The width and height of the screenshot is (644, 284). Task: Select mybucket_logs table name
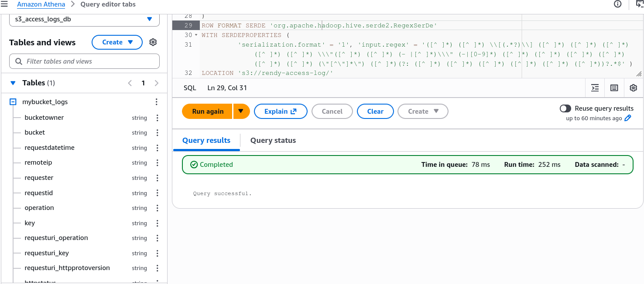tap(45, 102)
